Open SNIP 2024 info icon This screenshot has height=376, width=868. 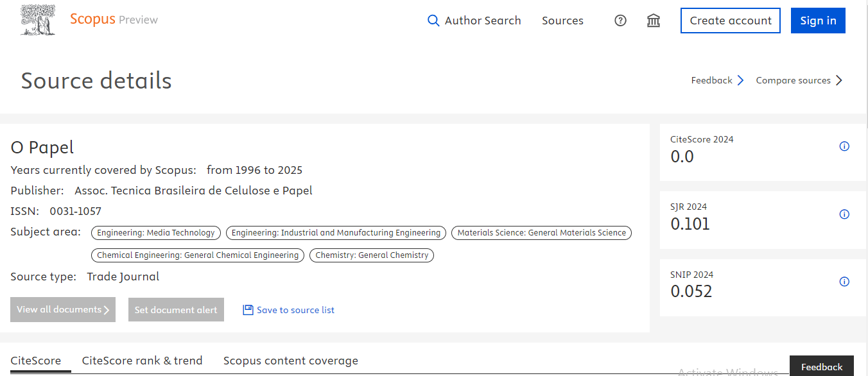(x=845, y=282)
